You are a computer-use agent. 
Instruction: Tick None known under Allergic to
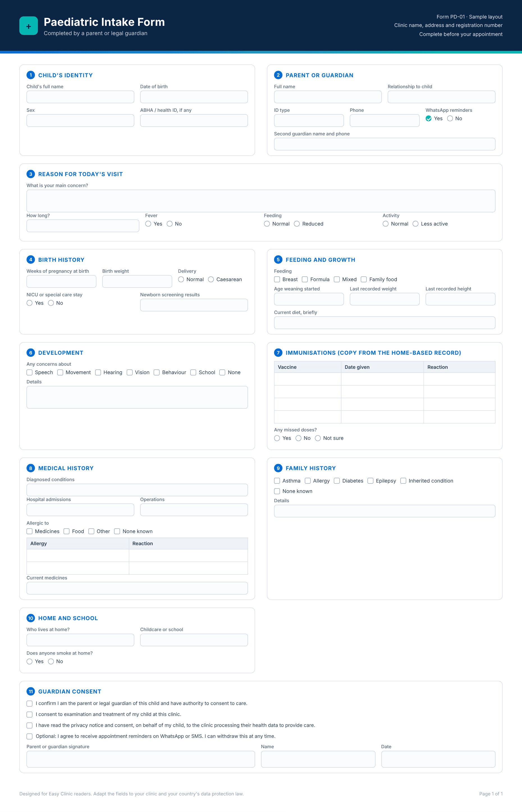click(x=117, y=531)
